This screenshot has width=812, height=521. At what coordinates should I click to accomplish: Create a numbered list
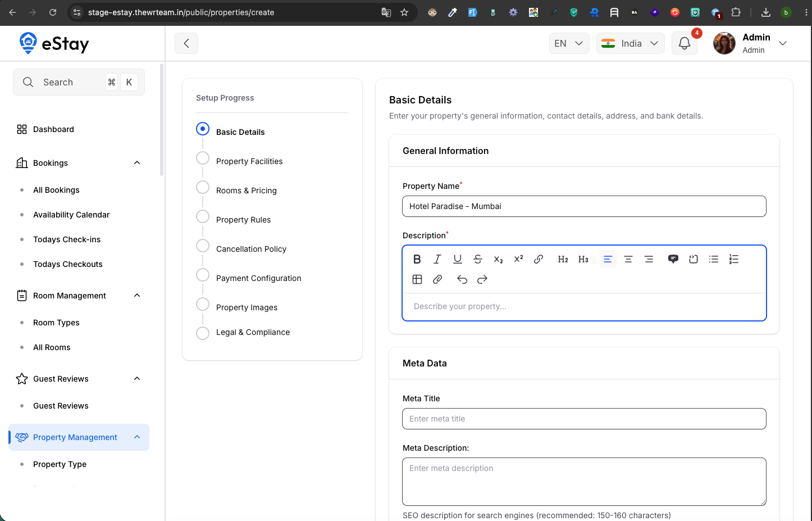733,259
